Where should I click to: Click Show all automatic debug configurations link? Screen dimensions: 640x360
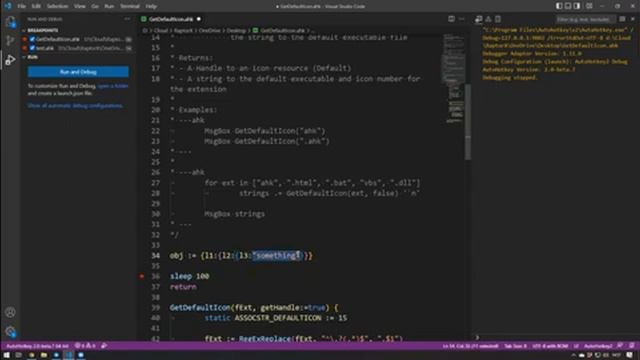pyautogui.click(x=75, y=106)
